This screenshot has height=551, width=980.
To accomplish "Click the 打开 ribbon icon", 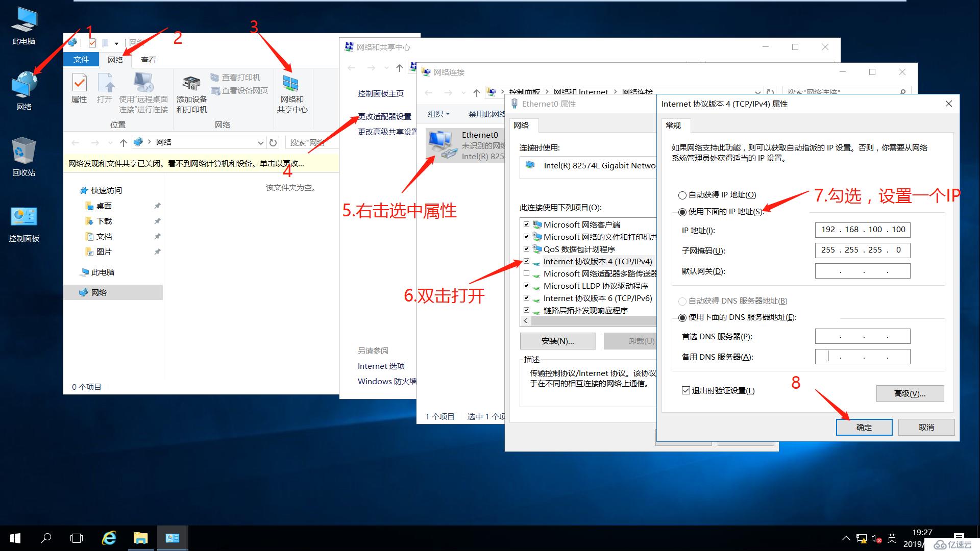I will (105, 88).
